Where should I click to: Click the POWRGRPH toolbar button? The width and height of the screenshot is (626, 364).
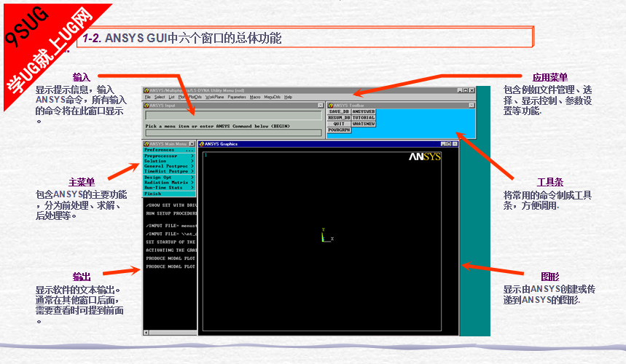coord(339,130)
